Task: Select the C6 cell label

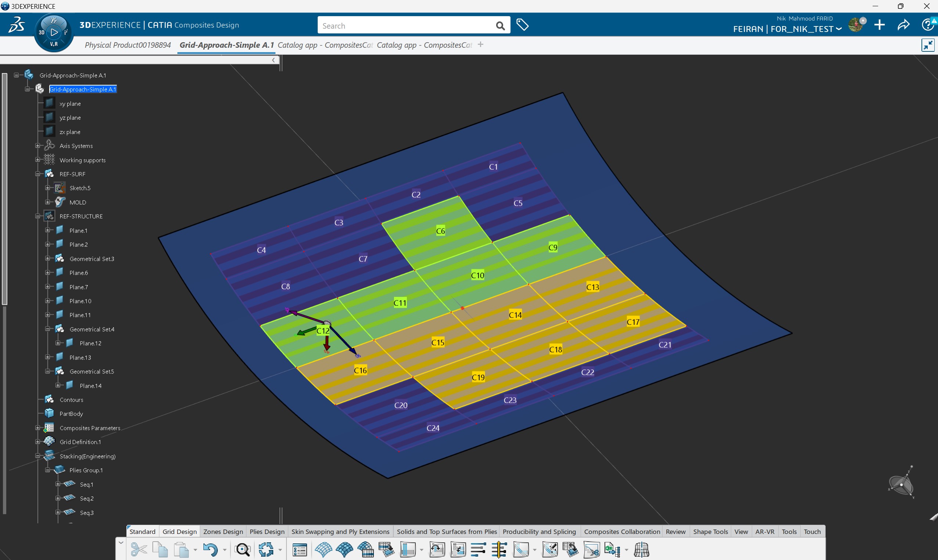Action: coord(440,231)
